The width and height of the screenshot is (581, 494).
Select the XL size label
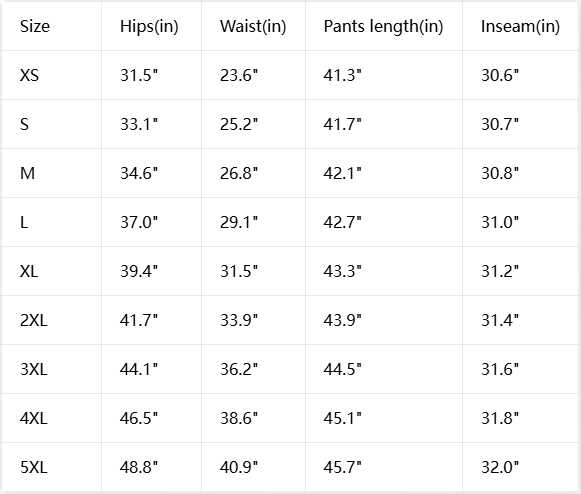pos(29,271)
